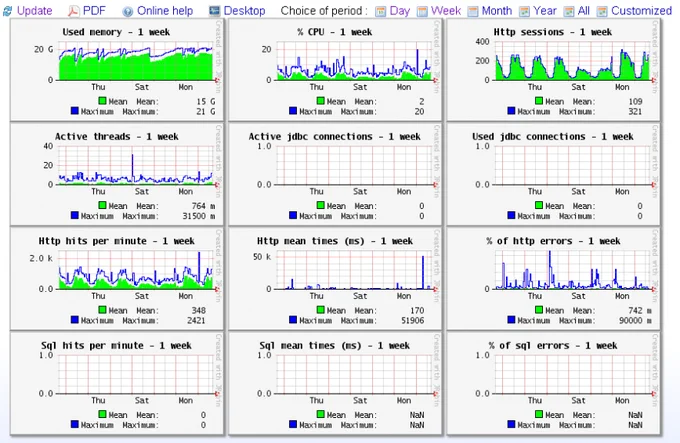680x443 pixels.
Task: Switch period to Week
Action: click(x=446, y=11)
